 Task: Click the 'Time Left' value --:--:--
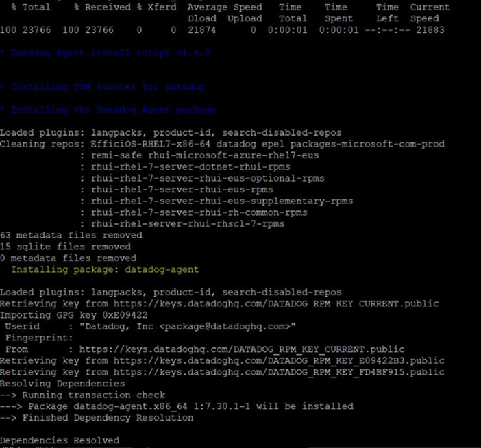[387, 30]
